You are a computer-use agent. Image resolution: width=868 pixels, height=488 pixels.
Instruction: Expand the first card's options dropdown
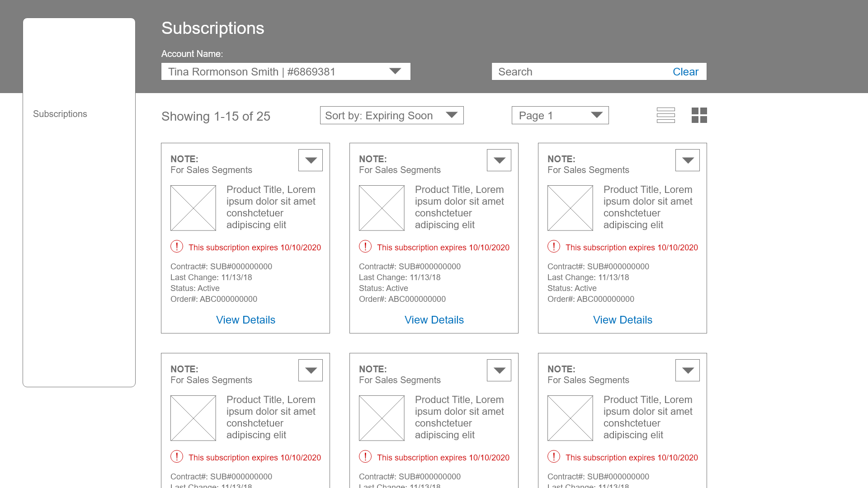point(311,160)
